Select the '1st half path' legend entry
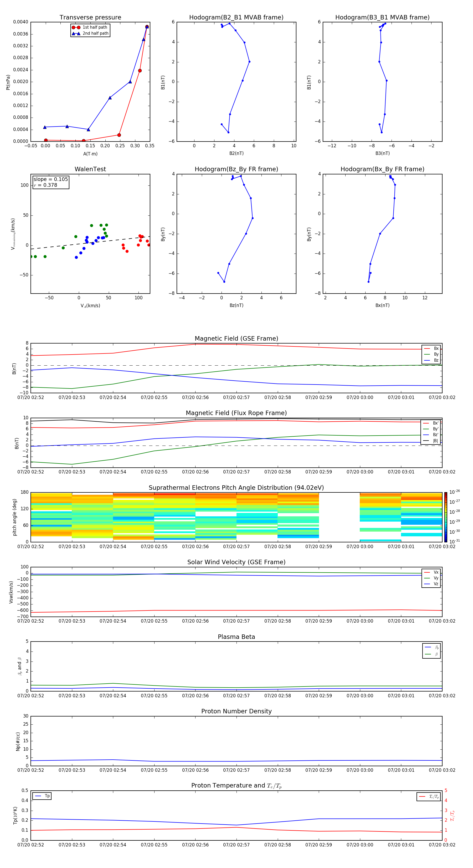Viewport: 473px width, 868px height. click(x=90, y=27)
